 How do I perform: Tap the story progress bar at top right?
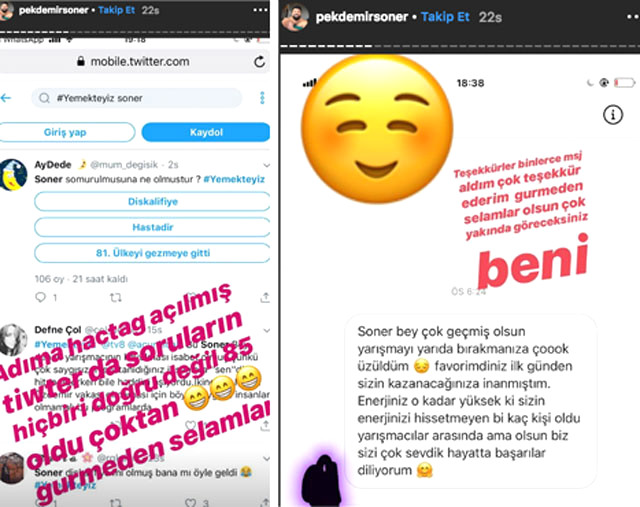460,47
